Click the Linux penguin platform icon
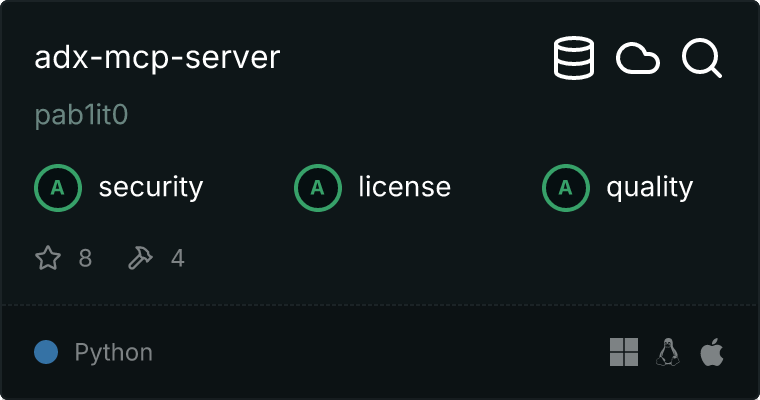 click(668, 352)
